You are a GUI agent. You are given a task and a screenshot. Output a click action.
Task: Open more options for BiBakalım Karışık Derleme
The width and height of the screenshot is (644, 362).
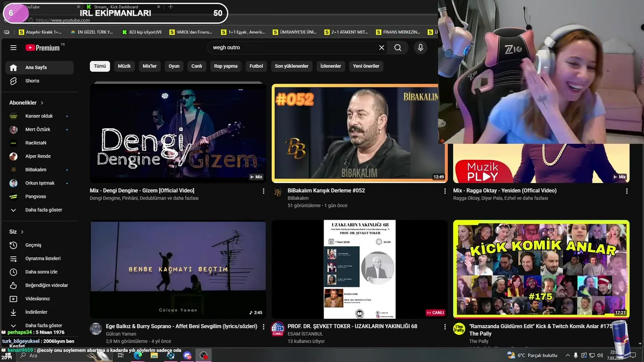(x=444, y=191)
